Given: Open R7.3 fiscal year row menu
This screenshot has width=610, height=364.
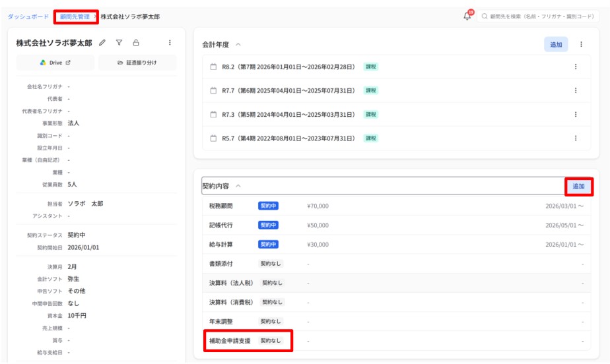Looking at the screenshot, I should pos(576,115).
